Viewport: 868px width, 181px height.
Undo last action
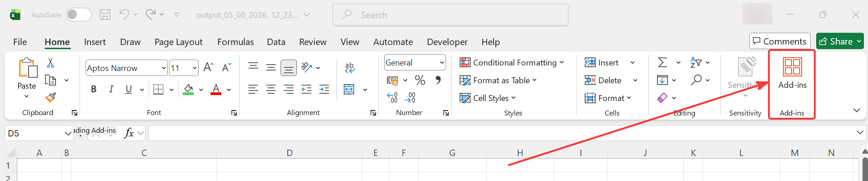point(124,15)
